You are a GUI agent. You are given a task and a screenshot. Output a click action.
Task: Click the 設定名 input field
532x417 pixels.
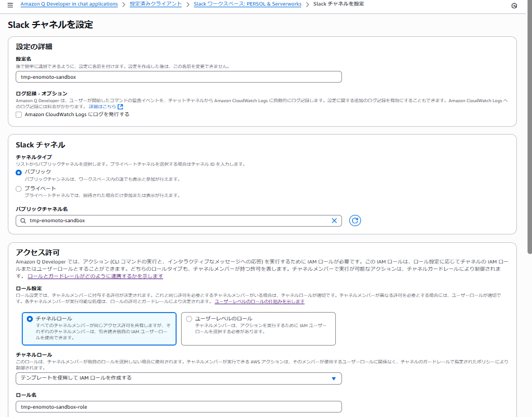(x=178, y=77)
